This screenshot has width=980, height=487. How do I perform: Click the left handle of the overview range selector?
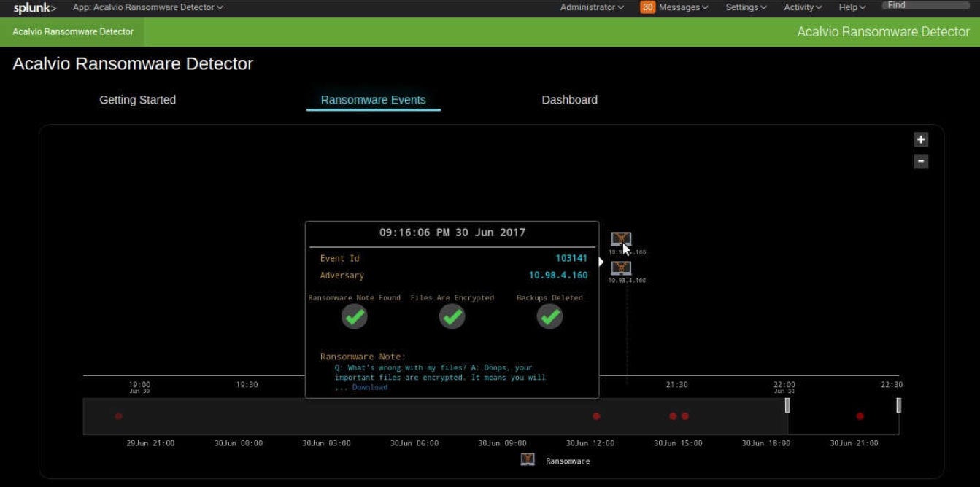(787, 405)
